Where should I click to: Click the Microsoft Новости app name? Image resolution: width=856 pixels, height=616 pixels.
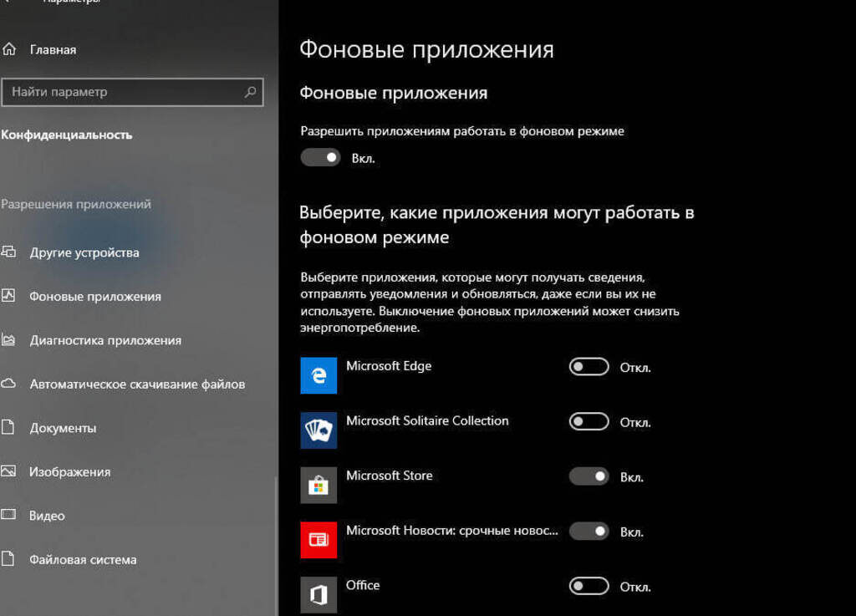(452, 531)
